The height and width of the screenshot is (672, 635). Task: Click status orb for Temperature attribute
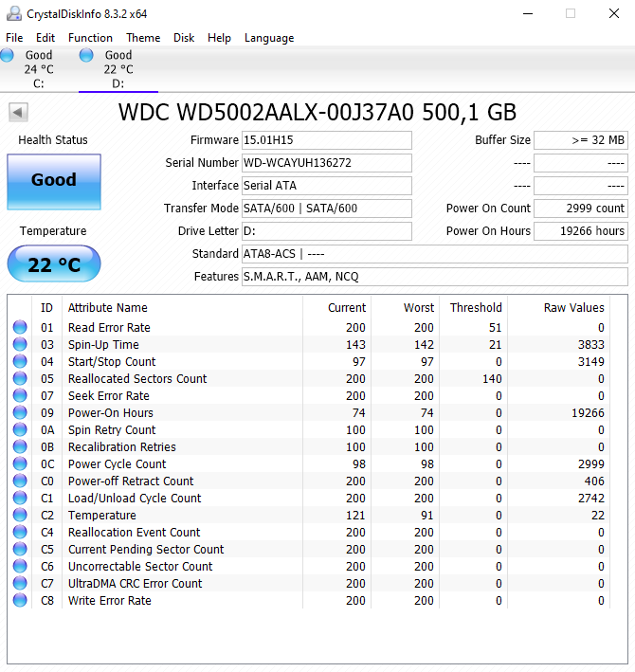[x=20, y=515]
